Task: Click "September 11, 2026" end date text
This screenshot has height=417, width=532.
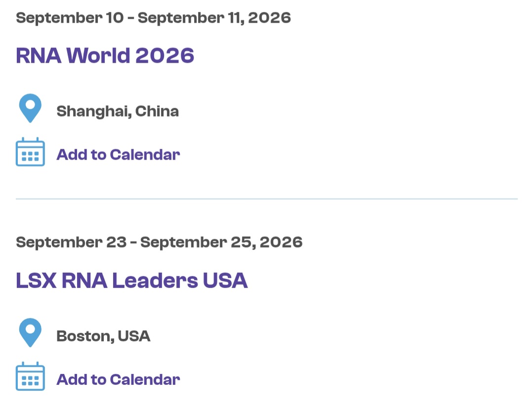Action: tap(214, 18)
